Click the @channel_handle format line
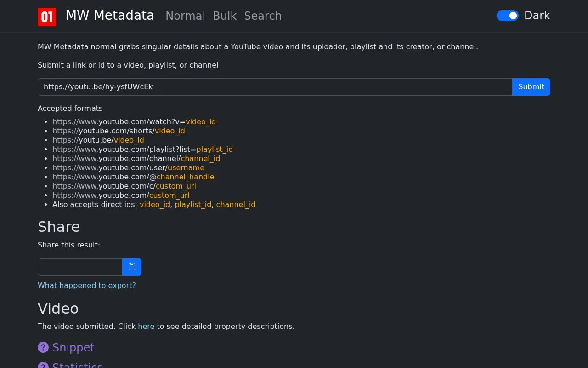The height and width of the screenshot is (368, 588). coord(133,177)
